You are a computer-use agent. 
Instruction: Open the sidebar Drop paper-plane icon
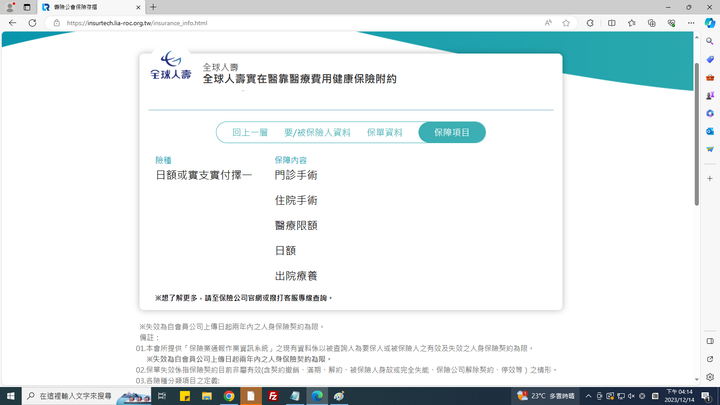coord(710,149)
